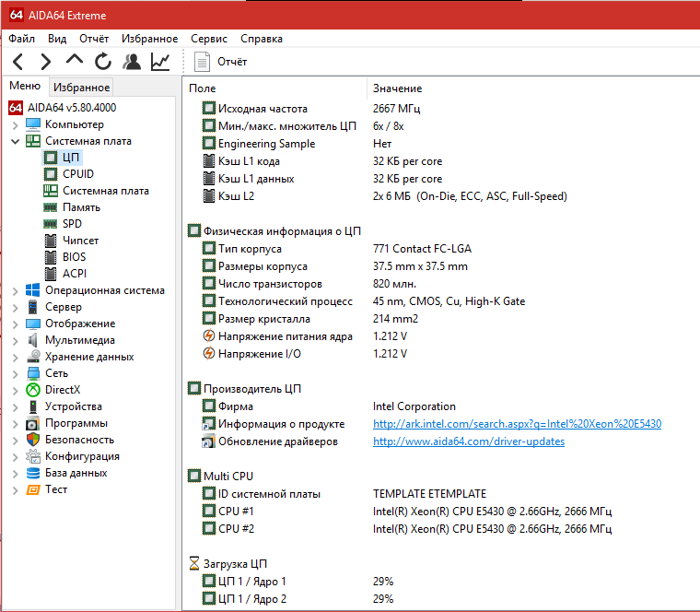Open the Избранное menu in menu bar
This screenshot has height=612, width=700.
[x=149, y=39]
